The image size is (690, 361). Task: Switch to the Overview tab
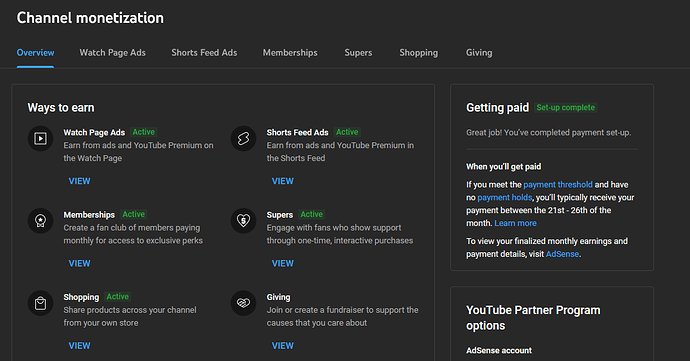click(35, 52)
